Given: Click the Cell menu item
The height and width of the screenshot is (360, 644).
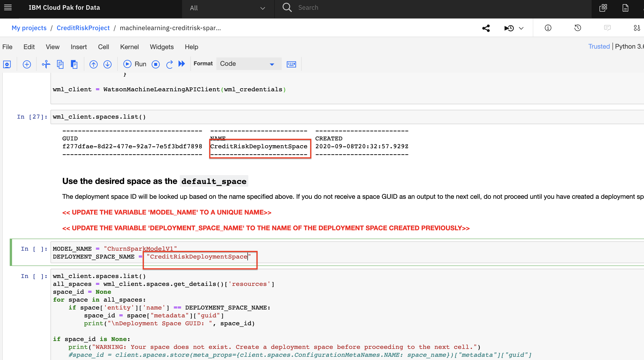Looking at the screenshot, I should (x=104, y=46).
